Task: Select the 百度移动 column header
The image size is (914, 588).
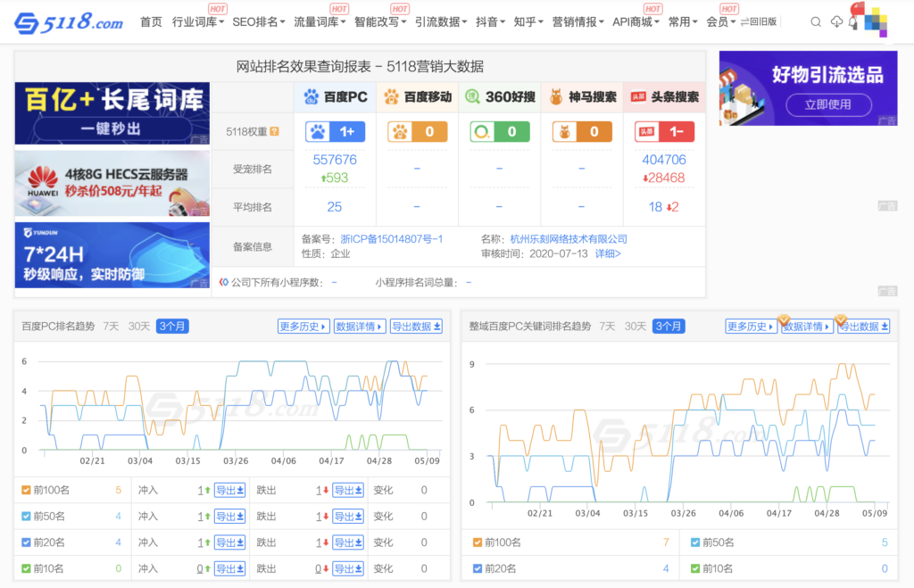Action: (x=418, y=96)
